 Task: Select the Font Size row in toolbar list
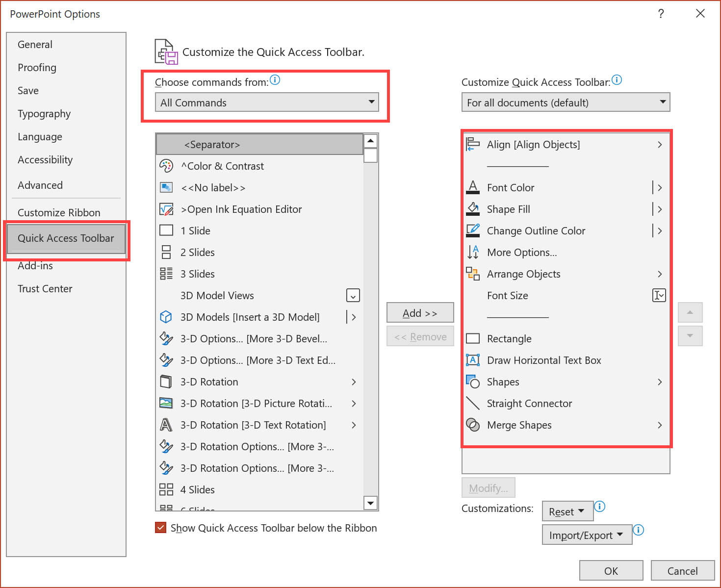[x=566, y=295]
